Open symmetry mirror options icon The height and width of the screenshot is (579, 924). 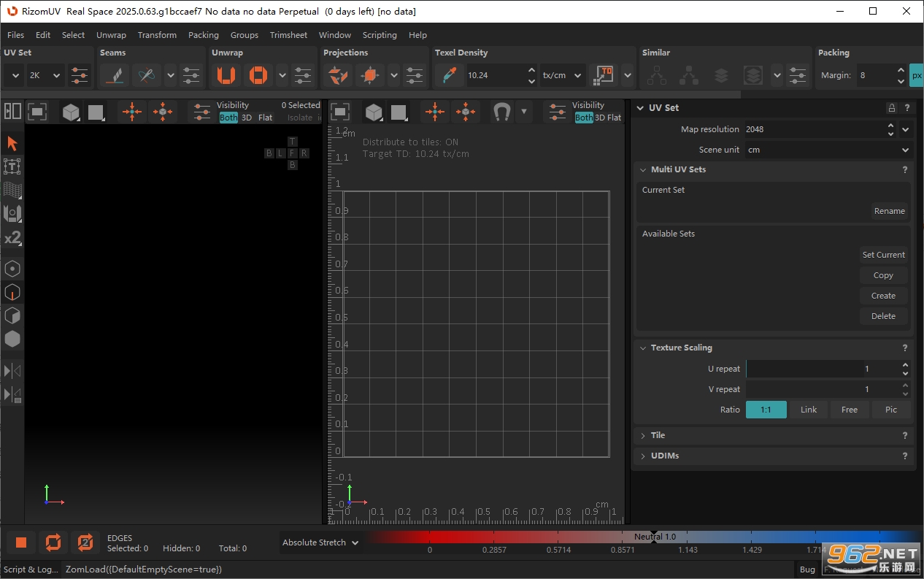12,395
